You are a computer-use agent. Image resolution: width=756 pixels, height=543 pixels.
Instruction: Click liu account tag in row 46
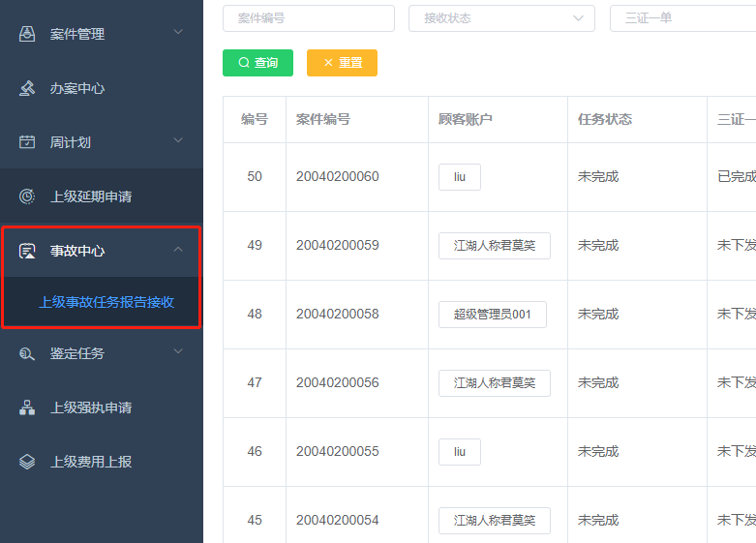tap(460, 452)
